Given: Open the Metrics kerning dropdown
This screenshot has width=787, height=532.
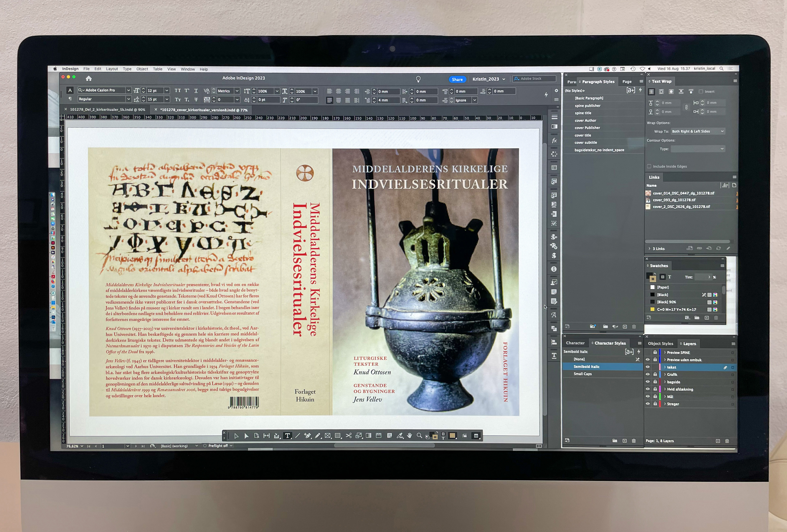Looking at the screenshot, I should click(237, 91).
